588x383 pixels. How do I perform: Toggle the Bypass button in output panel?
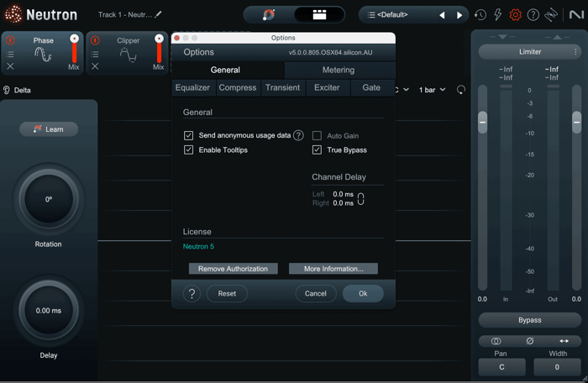[529, 320]
